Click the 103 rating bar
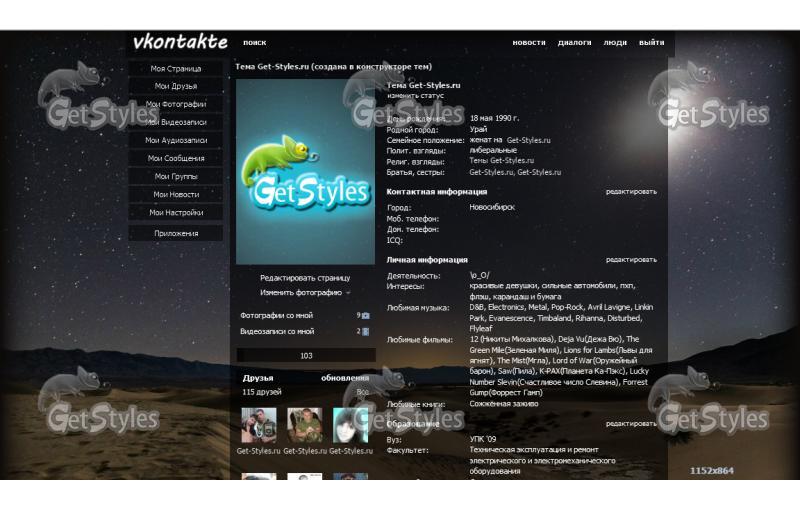Viewport: 800px width, 509px height. tap(306, 355)
